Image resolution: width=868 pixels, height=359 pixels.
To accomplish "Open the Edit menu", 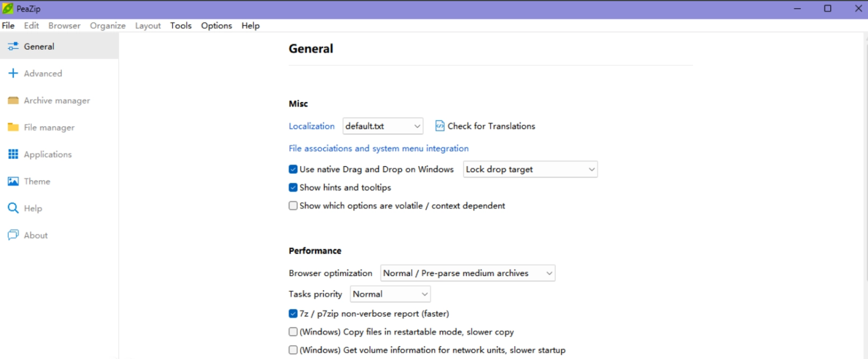I will [31, 25].
